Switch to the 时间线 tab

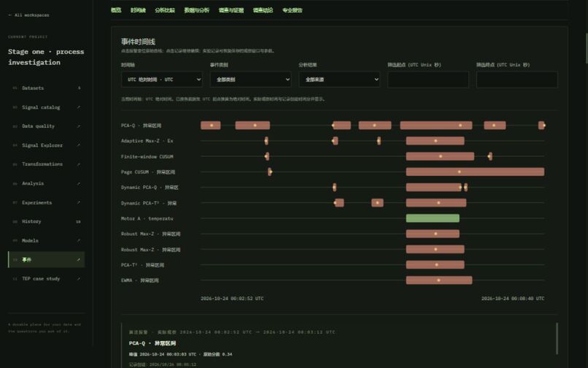(138, 10)
